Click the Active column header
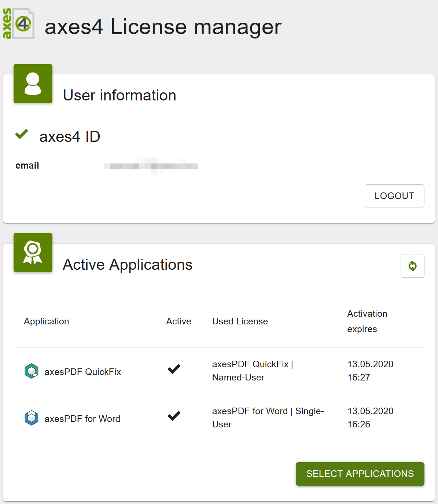The image size is (438, 504). click(x=179, y=321)
